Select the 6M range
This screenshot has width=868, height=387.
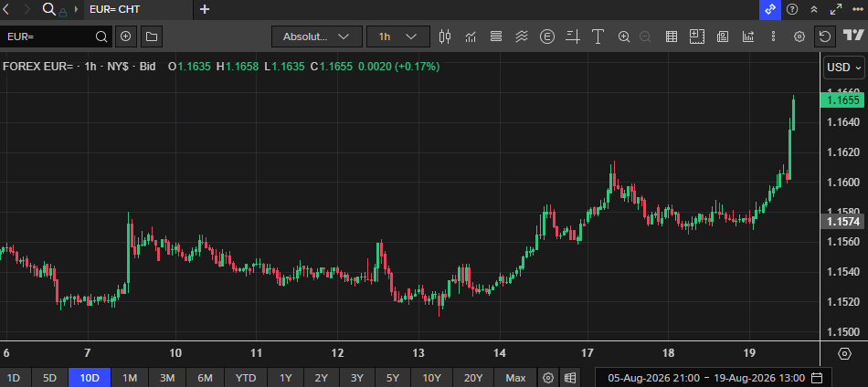pos(205,378)
